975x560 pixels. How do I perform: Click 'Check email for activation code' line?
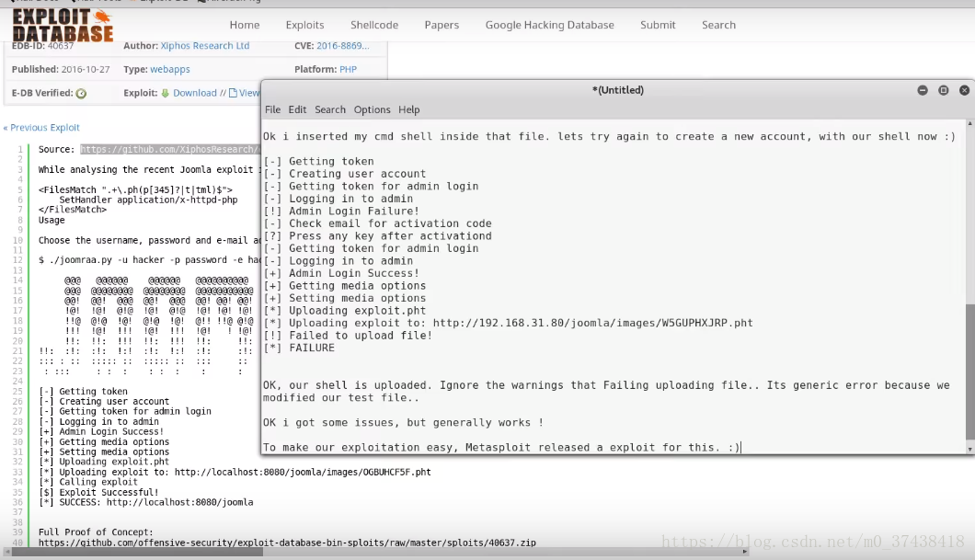point(377,223)
